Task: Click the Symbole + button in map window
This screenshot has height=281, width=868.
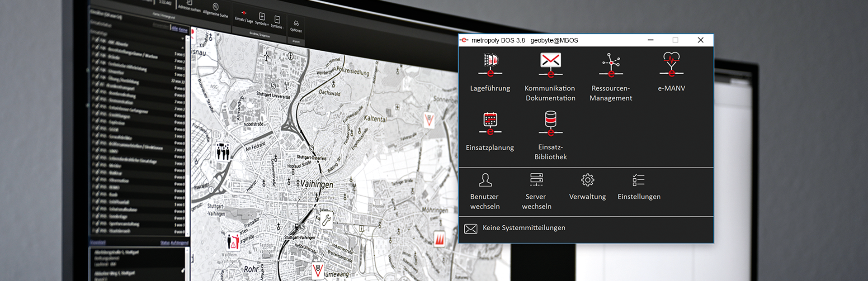Action: click(262, 19)
